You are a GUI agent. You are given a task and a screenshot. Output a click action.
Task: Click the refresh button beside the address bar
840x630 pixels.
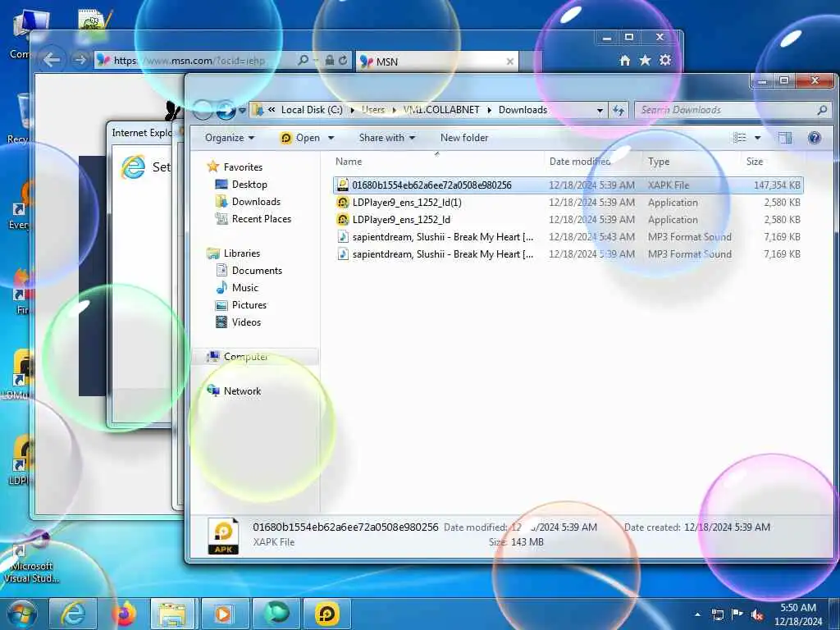619,110
